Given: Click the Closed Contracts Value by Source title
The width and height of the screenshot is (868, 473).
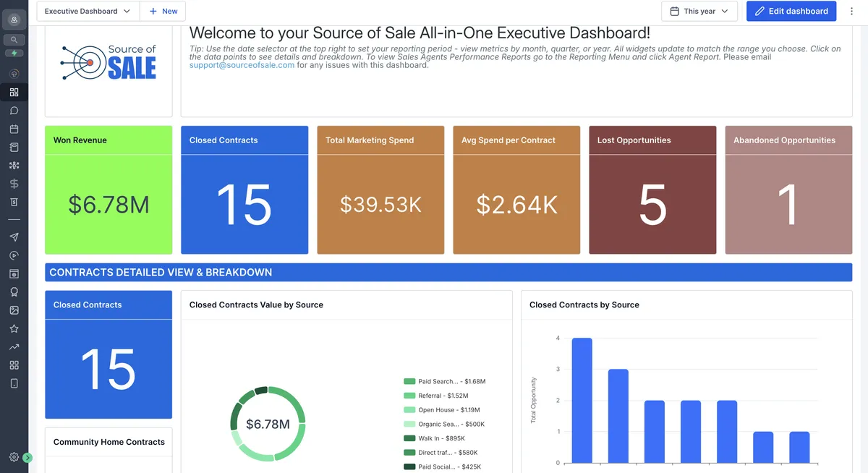Looking at the screenshot, I should click(x=256, y=304).
